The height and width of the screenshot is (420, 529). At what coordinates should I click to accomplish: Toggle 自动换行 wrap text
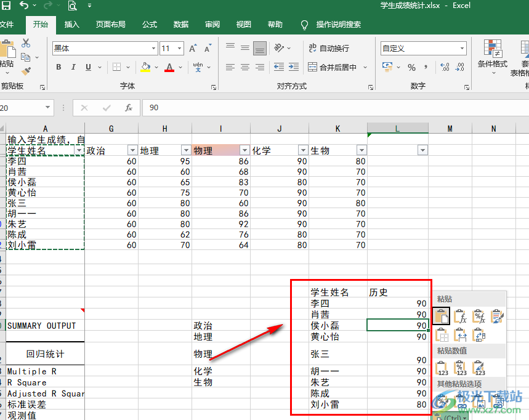point(329,48)
